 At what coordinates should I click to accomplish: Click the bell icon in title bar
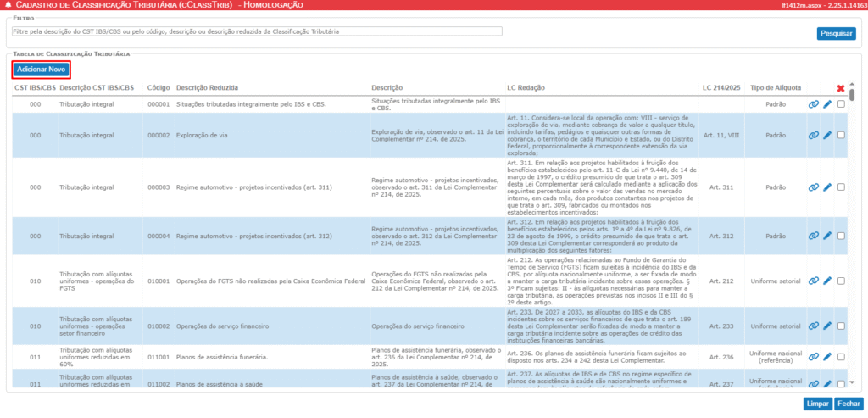[8, 6]
